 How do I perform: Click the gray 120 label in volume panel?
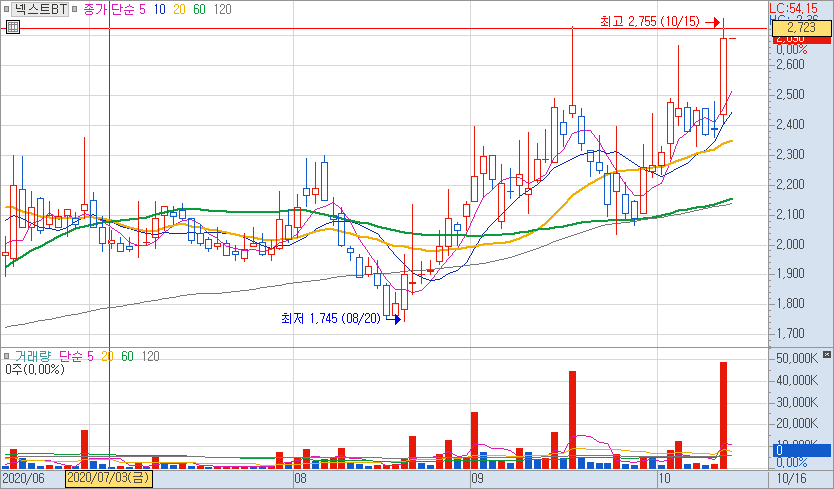tap(151, 356)
